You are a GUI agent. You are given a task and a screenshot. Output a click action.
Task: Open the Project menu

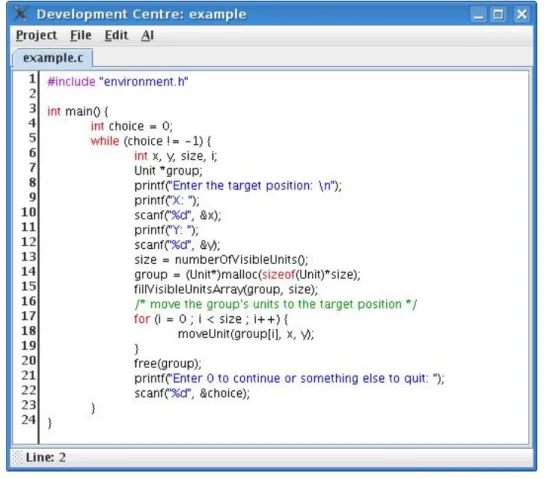click(x=36, y=35)
